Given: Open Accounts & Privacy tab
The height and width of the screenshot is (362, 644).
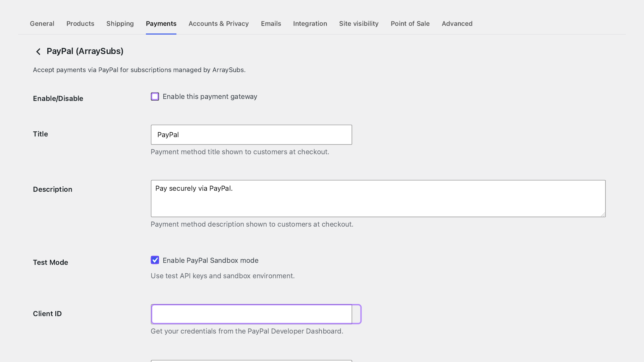Looking at the screenshot, I should pos(219,23).
